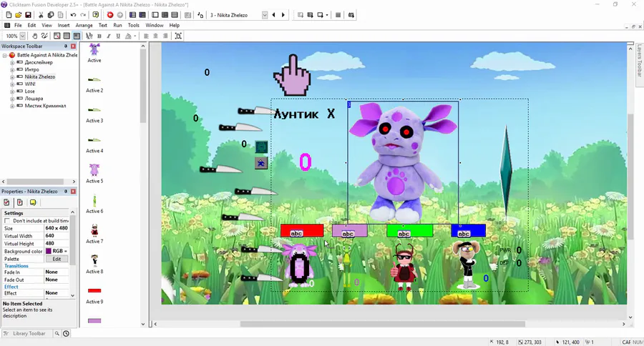Open the Help contents icon

click(x=96, y=15)
